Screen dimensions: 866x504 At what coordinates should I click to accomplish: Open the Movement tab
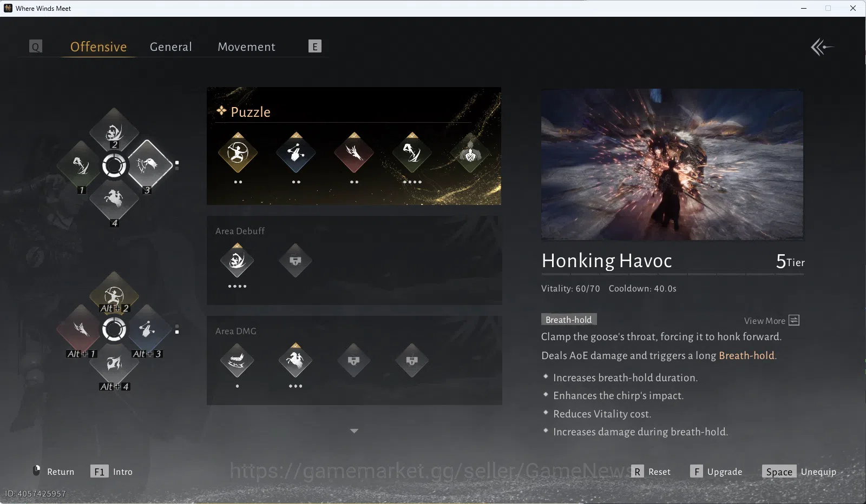pyautogui.click(x=246, y=47)
